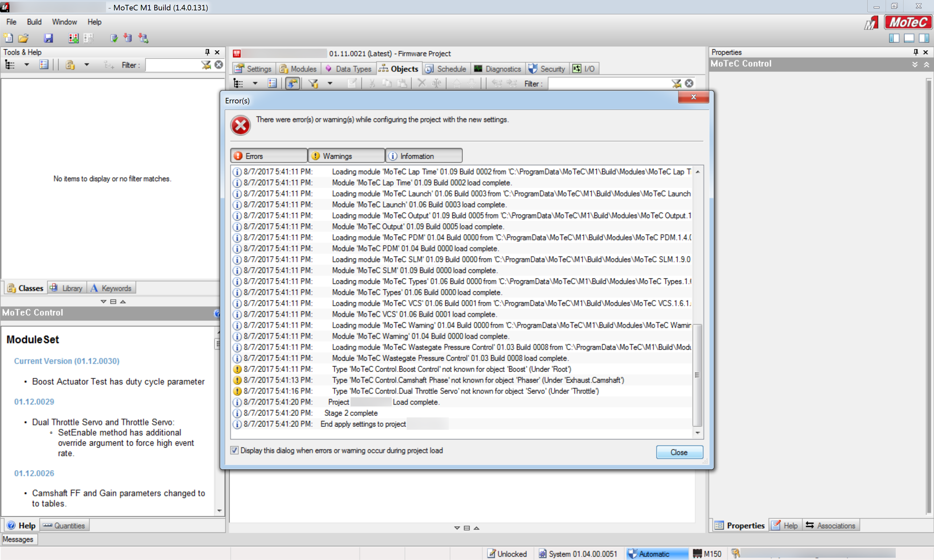Screen dimensions: 934x560
Task: Open the tree view dropdown arrow in Tools panel
Action: [x=26, y=65]
